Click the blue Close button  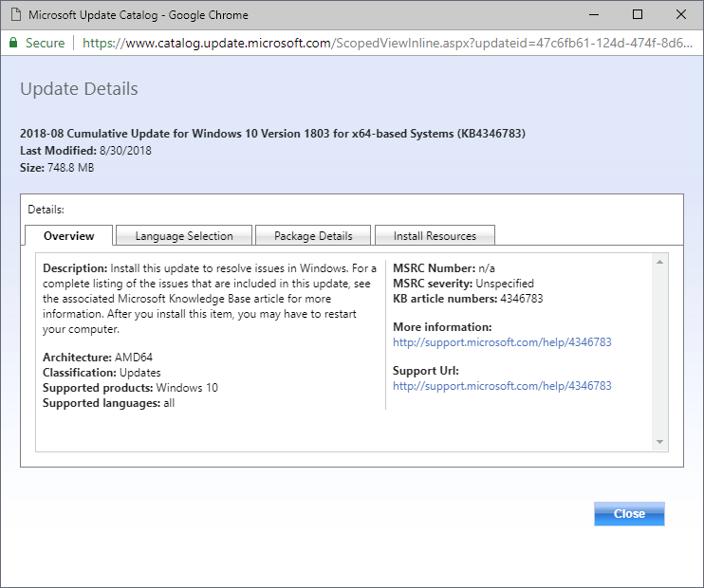(x=629, y=513)
